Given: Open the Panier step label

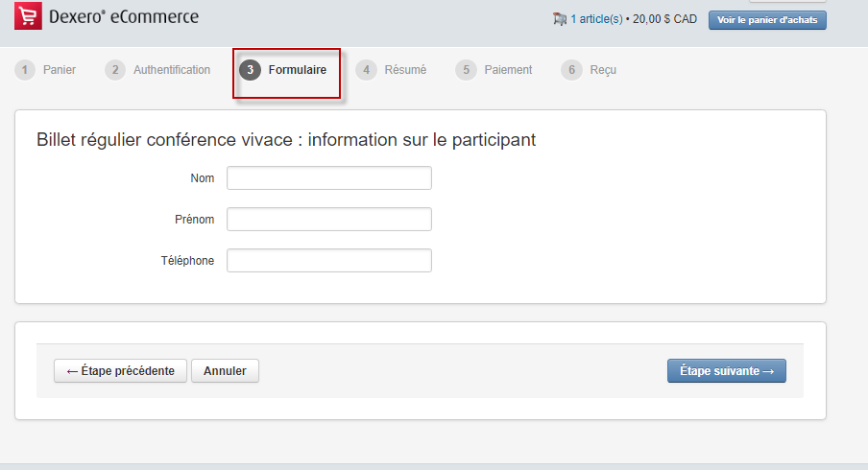Looking at the screenshot, I should coord(60,70).
